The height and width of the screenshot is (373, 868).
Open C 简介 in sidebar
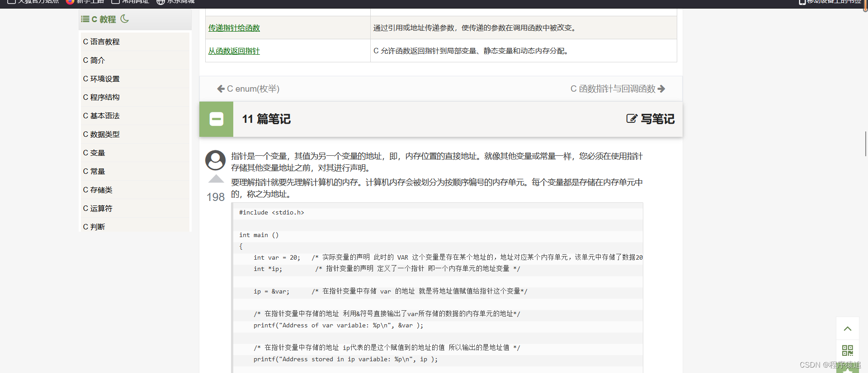(x=135, y=60)
